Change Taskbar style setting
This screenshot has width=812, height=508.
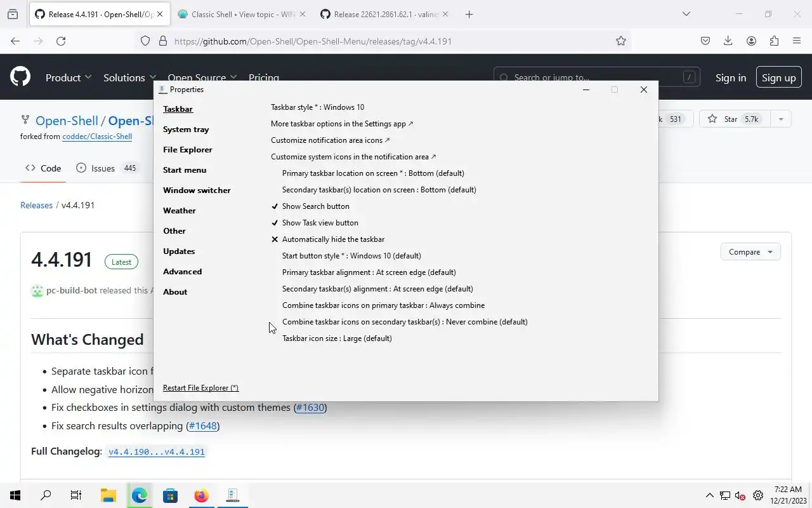tap(318, 107)
